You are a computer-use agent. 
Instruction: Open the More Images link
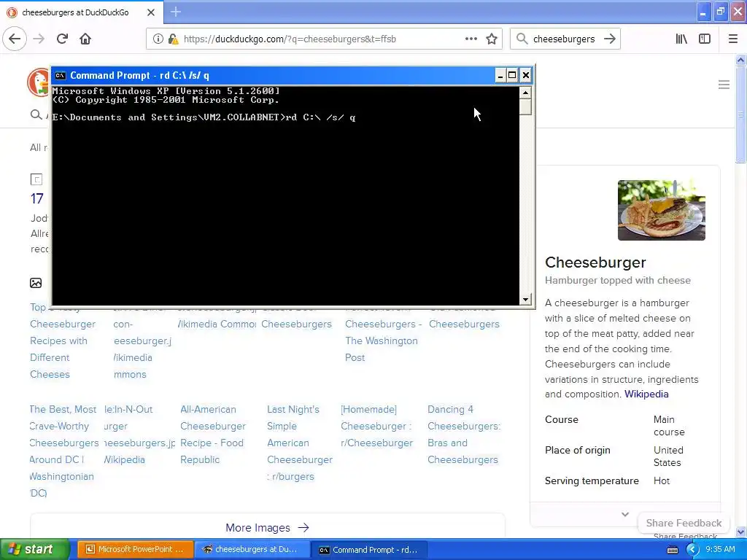267,528
